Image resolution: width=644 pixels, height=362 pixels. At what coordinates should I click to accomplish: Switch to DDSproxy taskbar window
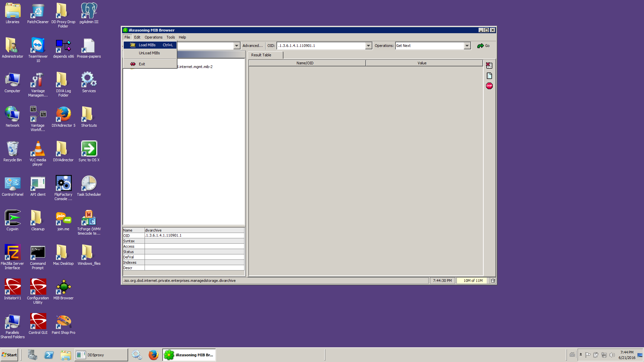coord(101,355)
